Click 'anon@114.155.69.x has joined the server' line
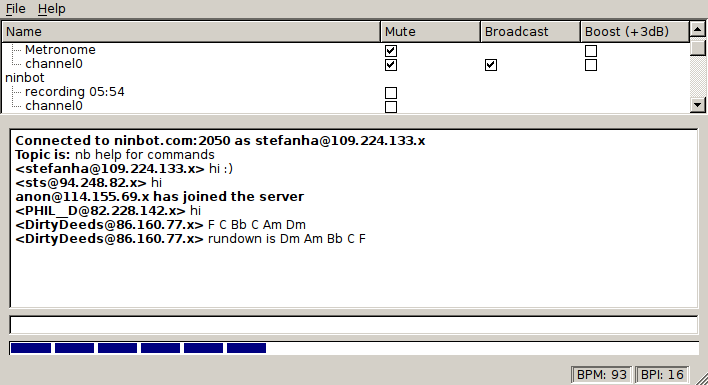 click(x=159, y=197)
